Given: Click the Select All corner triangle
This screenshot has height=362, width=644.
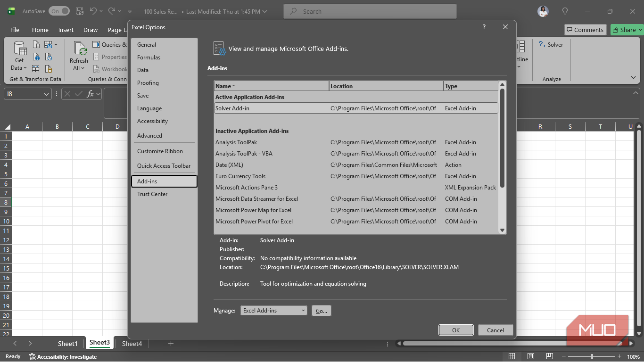Looking at the screenshot, I should (x=8, y=126).
